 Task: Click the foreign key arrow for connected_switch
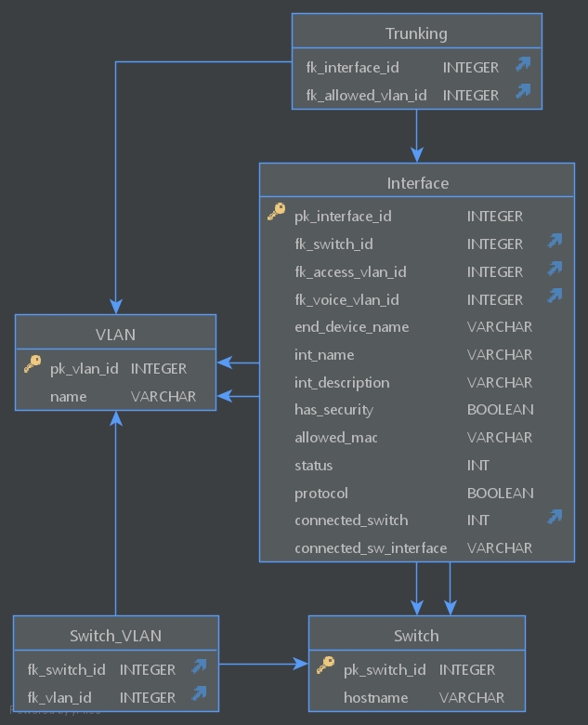point(555,517)
